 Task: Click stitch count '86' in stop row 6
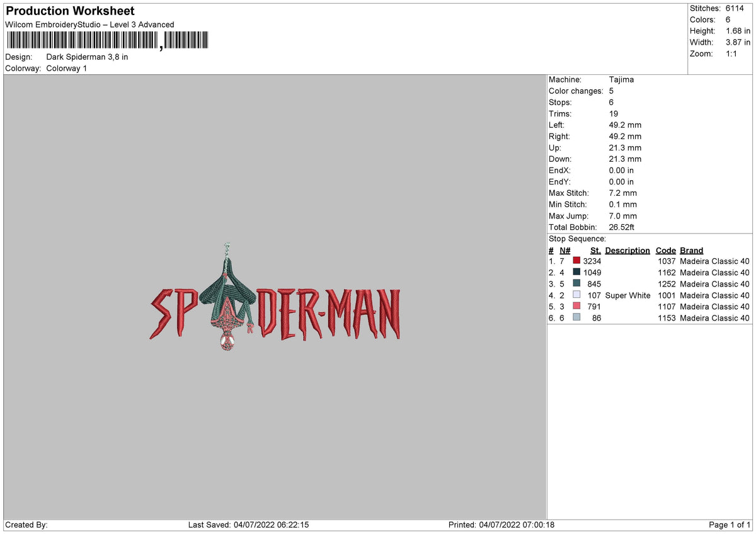[x=597, y=317]
